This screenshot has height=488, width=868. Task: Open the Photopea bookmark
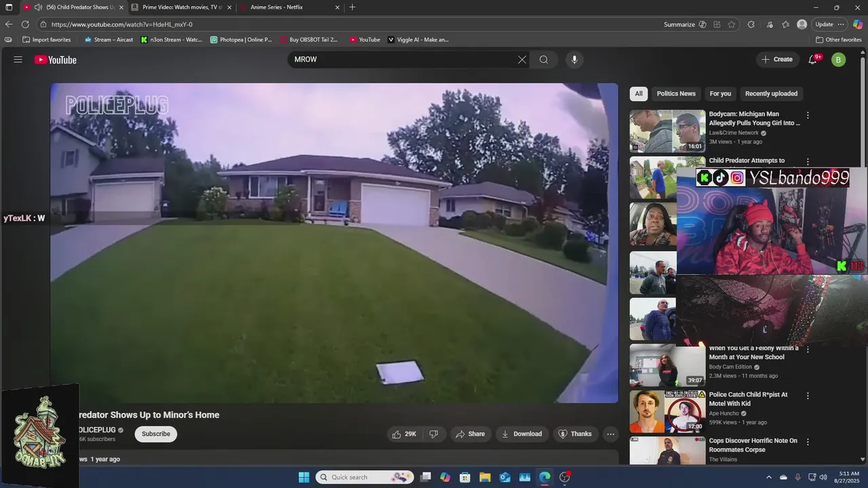pos(241,39)
